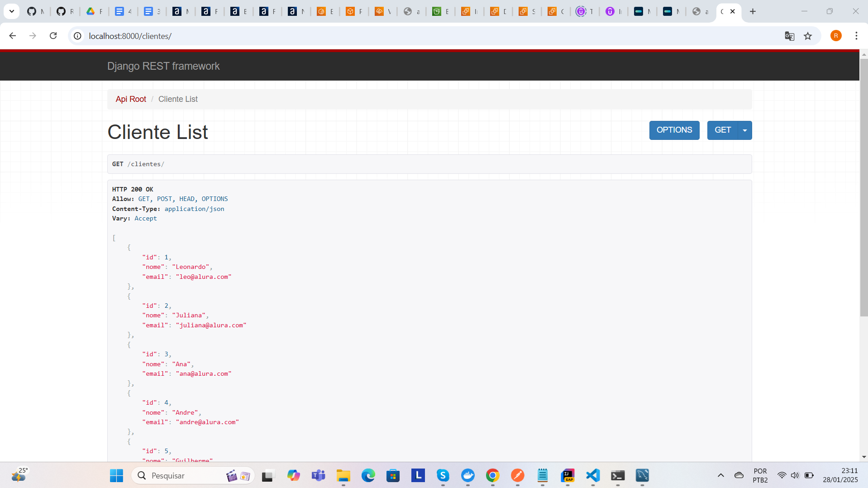Image resolution: width=868 pixels, height=488 pixels.
Task: Open Docker Desktop from the taskbar
Action: [467, 476]
